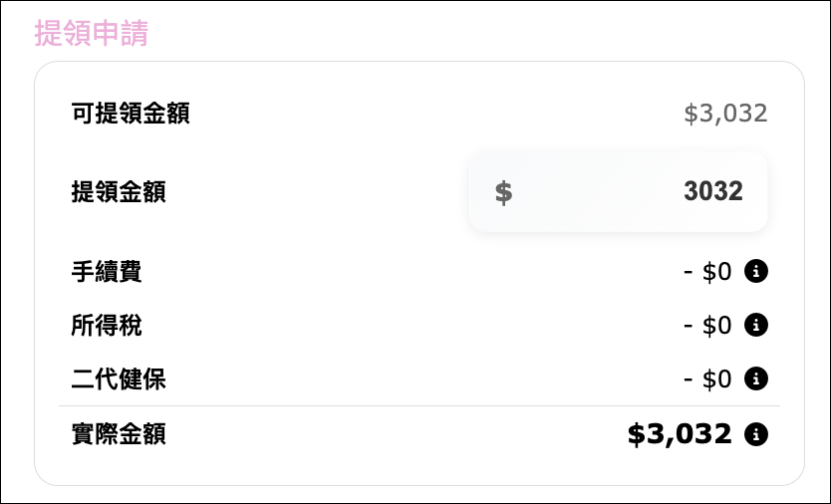Image resolution: width=831 pixels, height=504 pixels.
Task: Click the bold $3,032 actual amount
Action: point(680,434)
